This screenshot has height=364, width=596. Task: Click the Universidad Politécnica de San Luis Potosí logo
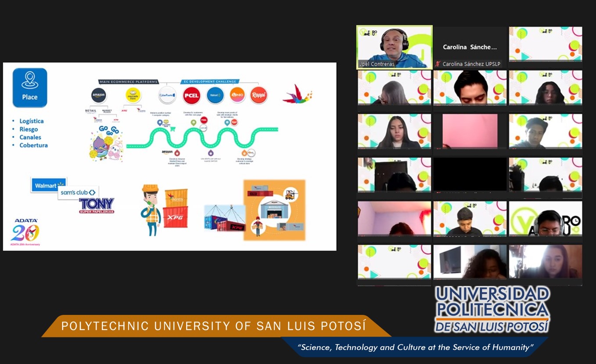click(492, 310)
